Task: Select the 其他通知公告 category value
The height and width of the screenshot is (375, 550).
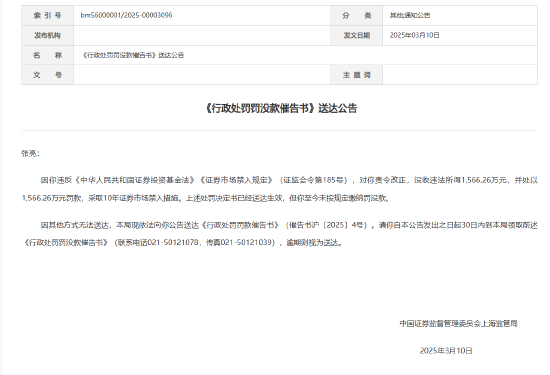Action: point(410,15)
